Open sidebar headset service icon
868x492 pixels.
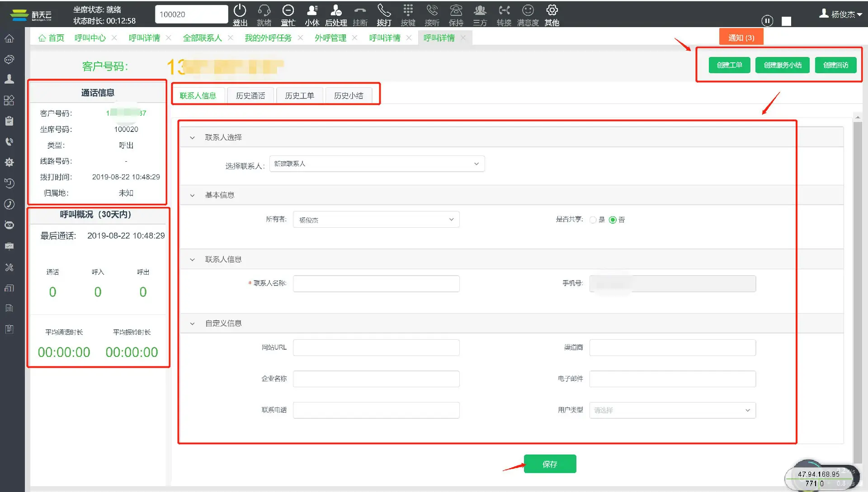pyautogui.click(x=9, y=59)
